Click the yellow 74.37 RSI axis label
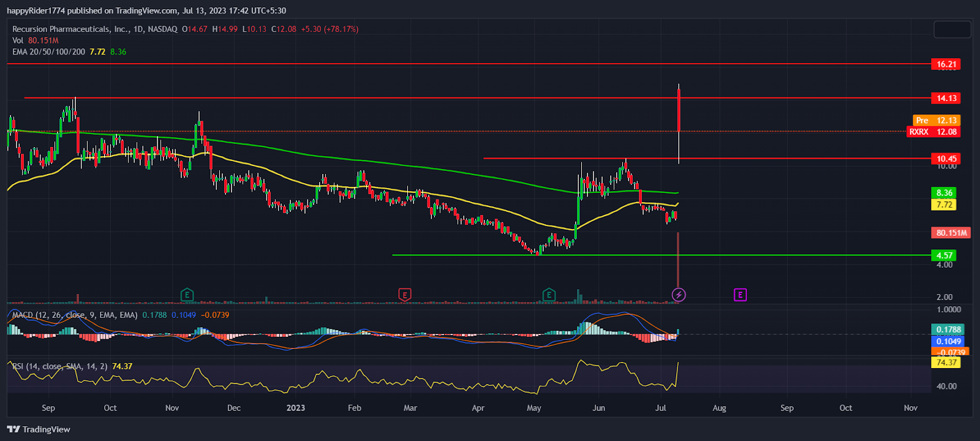980x441 pixels. pyautogui.click(x=946, y=363)
